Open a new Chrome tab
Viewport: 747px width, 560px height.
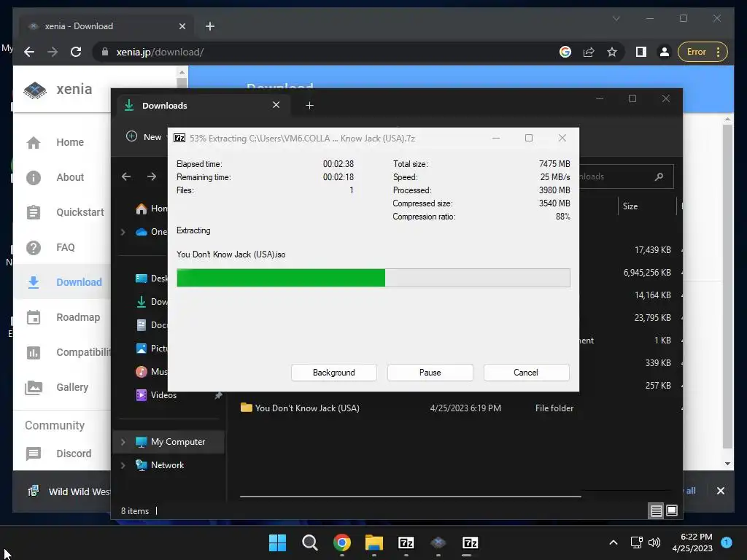coord(210,26)
